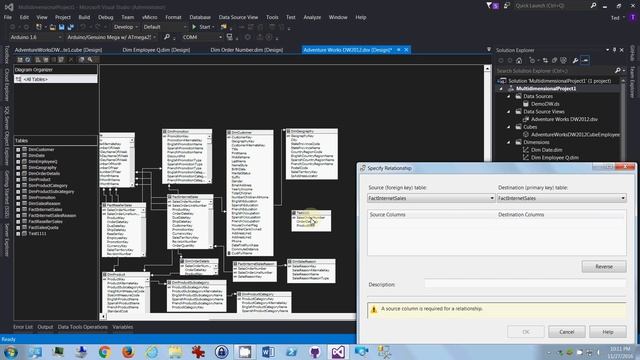
Task: Click the Solution Explorer vertical scrollbar
Action: pos(623,121)
